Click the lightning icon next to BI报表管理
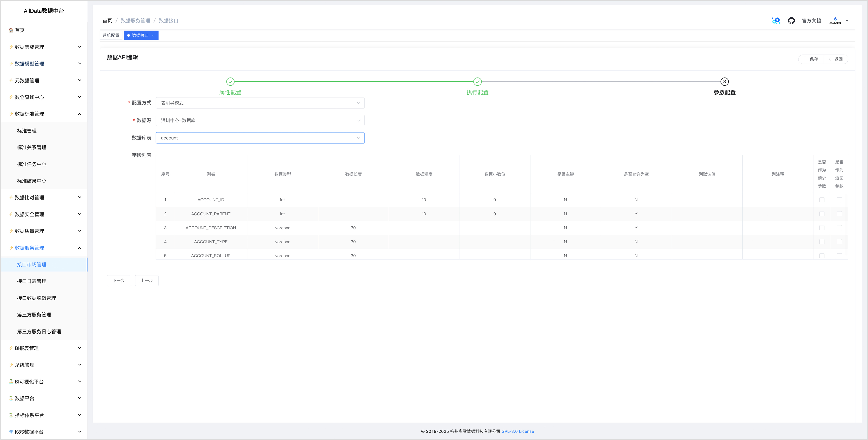The image size is (868, 440). 11,348
